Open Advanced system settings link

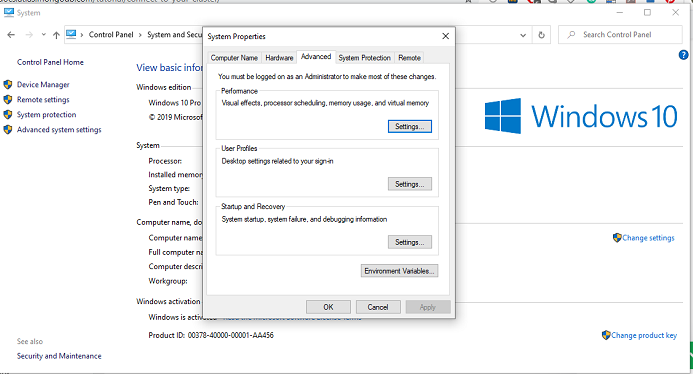coord(59,130)
